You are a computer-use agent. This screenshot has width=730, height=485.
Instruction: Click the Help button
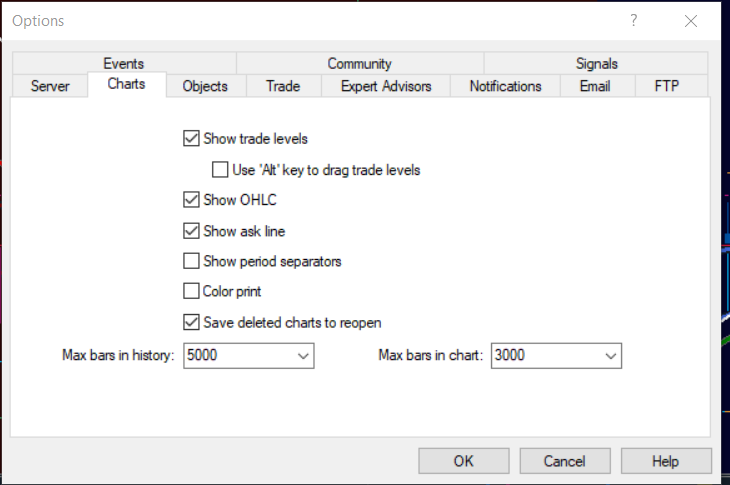[665, 461]
